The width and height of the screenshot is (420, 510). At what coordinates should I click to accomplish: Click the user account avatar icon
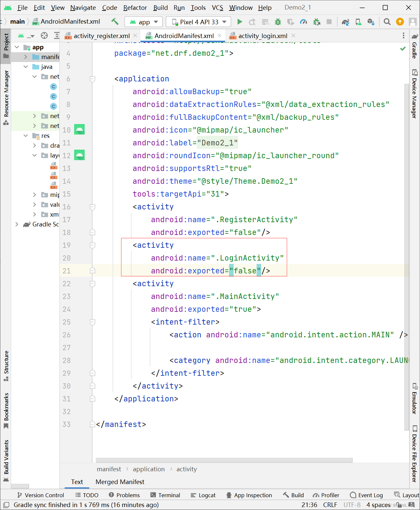(x=413, y=22)
